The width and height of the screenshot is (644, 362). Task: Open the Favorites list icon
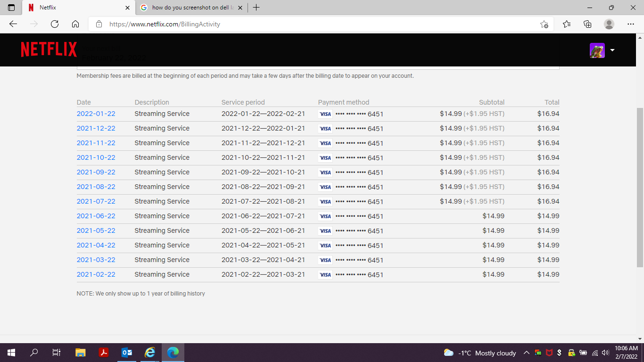pos(567,24)
